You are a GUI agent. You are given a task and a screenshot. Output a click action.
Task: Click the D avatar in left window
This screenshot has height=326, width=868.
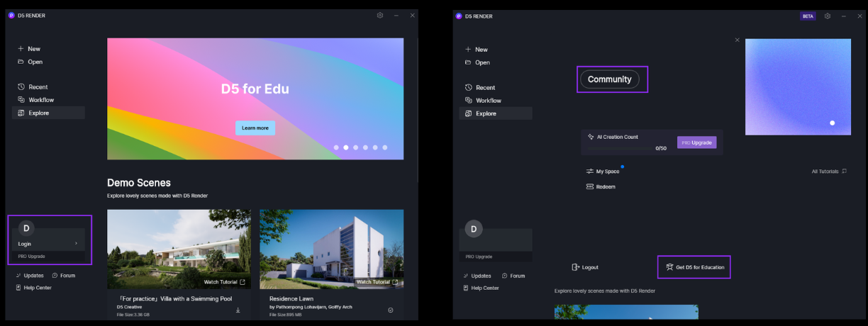(x=26, y=228)
